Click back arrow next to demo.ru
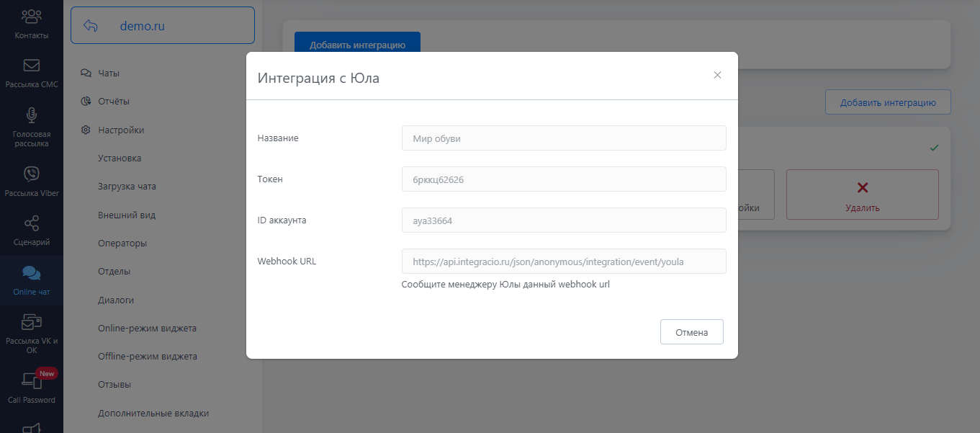This screenshot has height=433, width=980. tap(90, 26)
